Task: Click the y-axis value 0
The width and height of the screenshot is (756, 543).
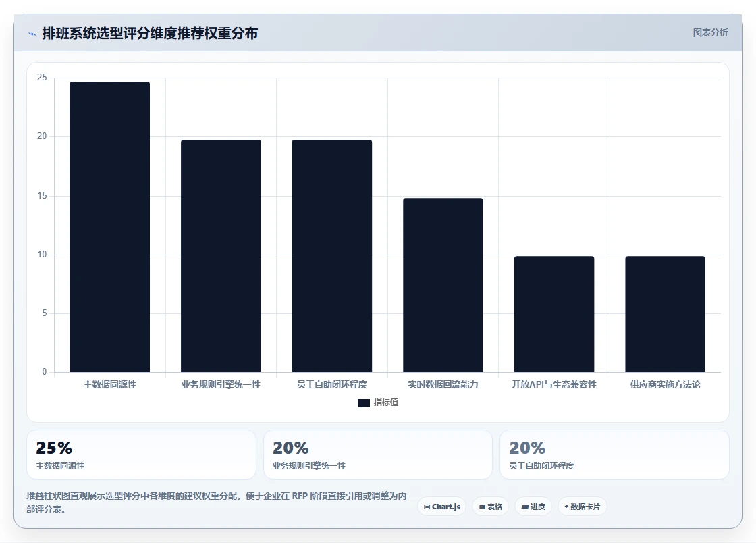Action: click(45, 372)
